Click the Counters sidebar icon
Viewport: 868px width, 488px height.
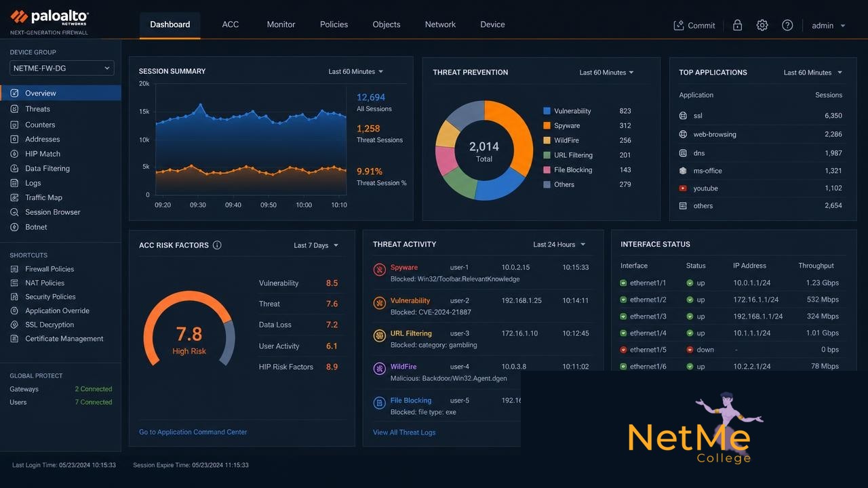coord(15,125)
